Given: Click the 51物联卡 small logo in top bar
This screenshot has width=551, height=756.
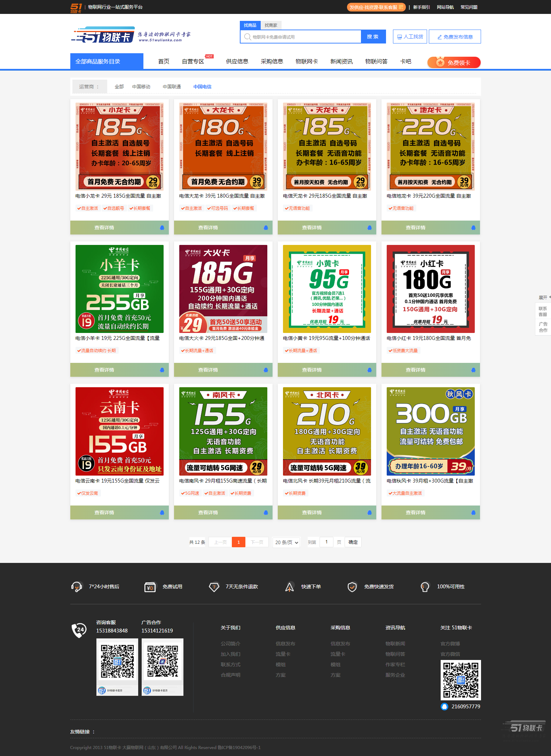Looking at the screenshot, I should (x=76, y=8).
